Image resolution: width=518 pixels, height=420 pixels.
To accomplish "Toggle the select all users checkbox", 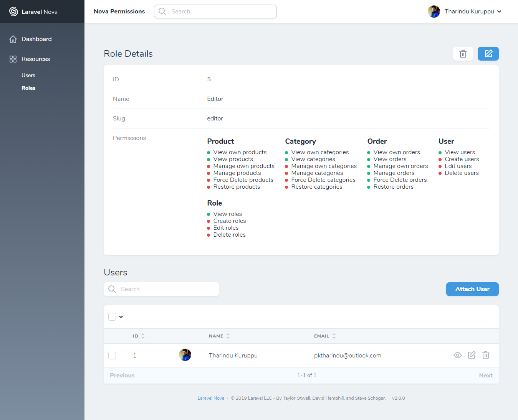I will tap(112, 317).
